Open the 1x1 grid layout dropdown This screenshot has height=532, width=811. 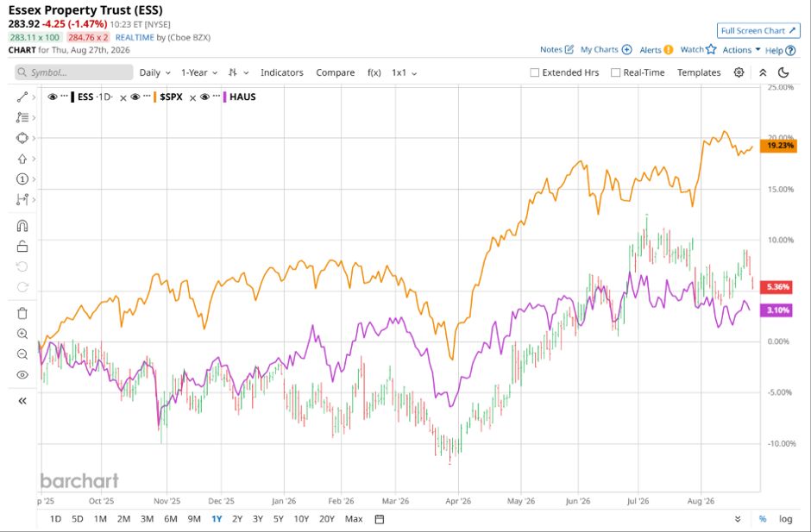(404, 73)
